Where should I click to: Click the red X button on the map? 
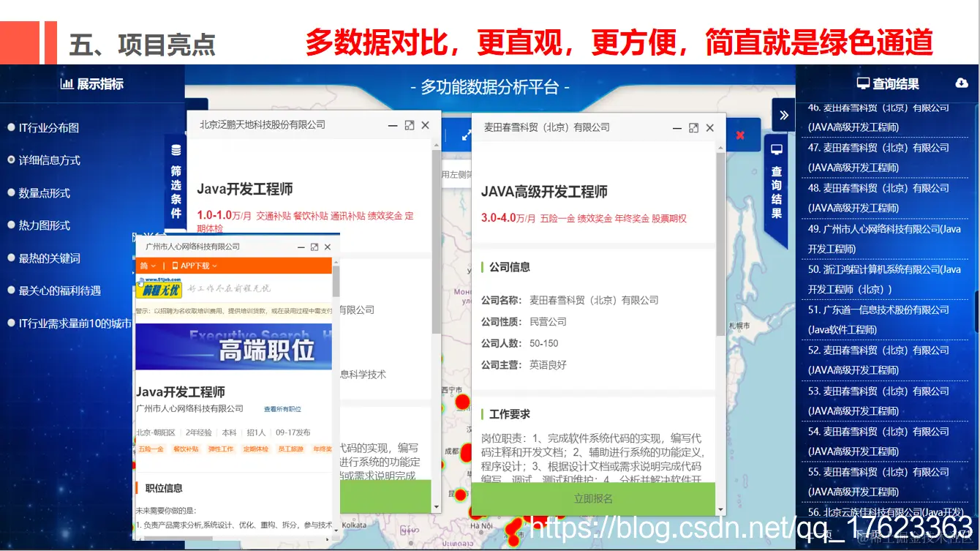[x=741, y=135]
